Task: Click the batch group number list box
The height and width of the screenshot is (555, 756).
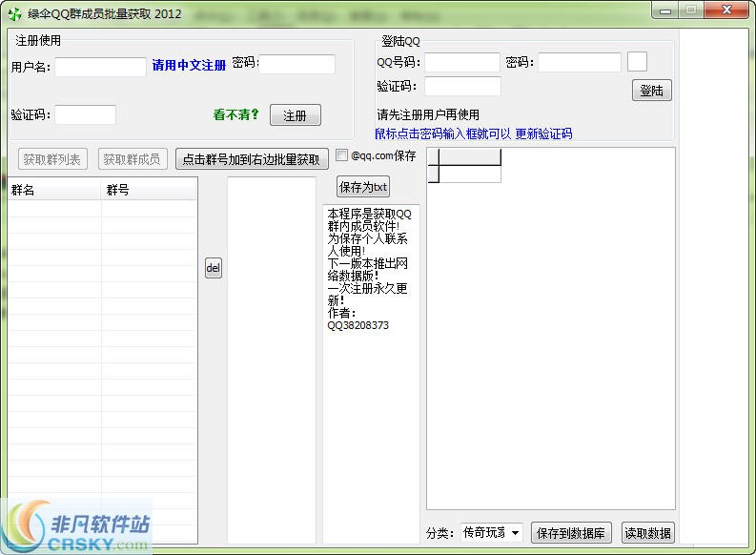Action: pos(272,360)
